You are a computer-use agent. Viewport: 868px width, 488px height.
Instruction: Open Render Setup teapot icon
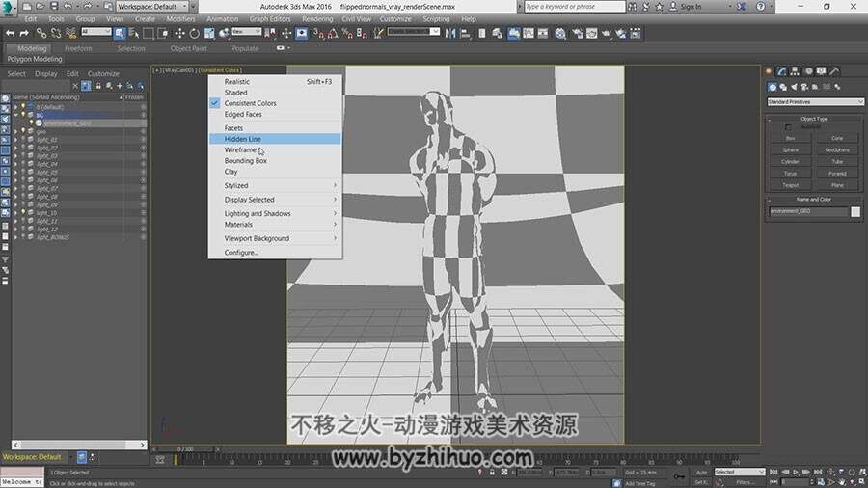[578, 33]
